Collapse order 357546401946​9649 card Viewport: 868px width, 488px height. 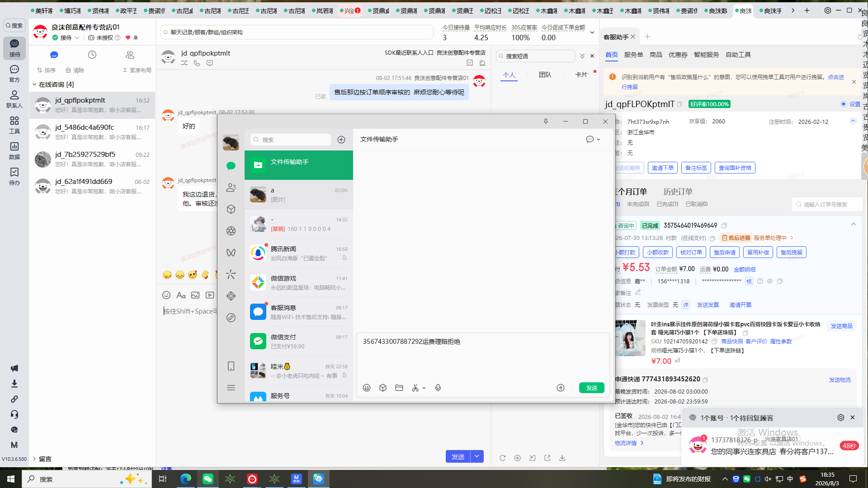tap(854, 225)
